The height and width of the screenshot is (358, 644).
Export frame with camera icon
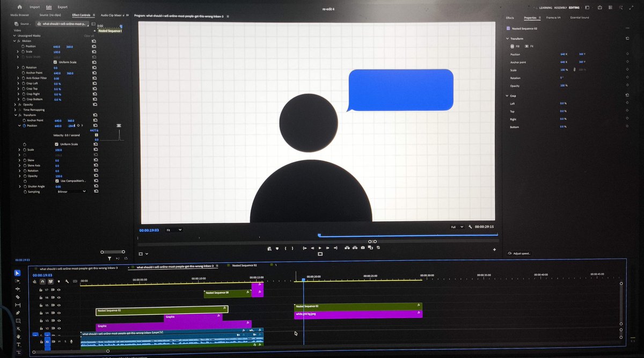(x=363, y=248)
